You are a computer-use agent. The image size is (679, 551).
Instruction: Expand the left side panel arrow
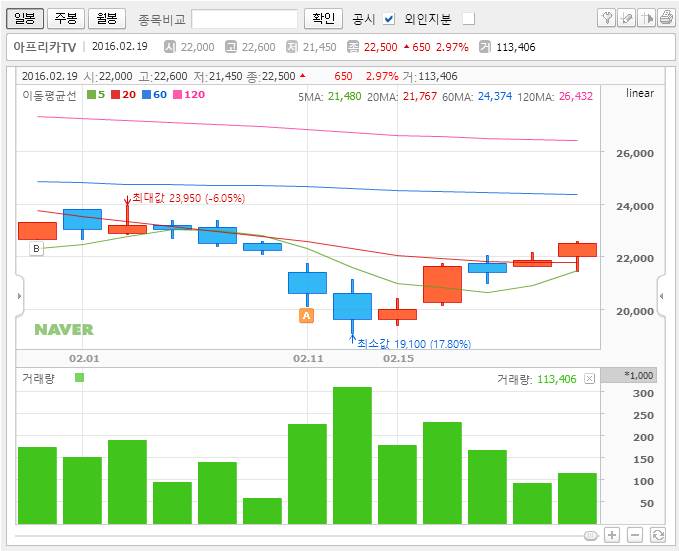pyautogui.click(x=19, y=296)
